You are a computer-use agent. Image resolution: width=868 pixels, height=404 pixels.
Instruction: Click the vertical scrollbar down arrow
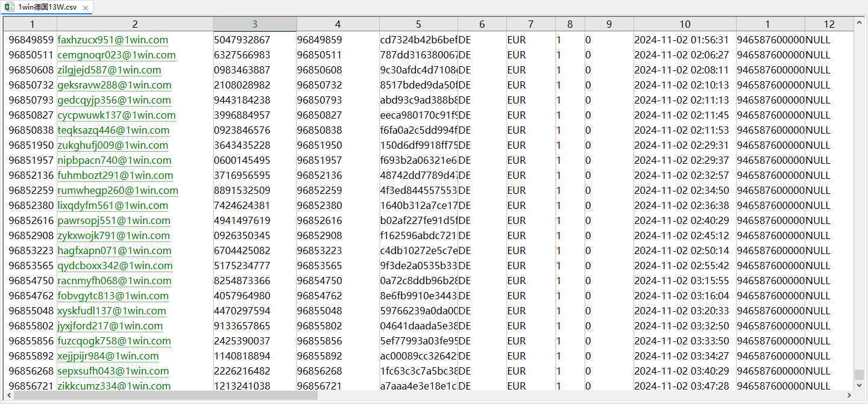coord(860,385)
